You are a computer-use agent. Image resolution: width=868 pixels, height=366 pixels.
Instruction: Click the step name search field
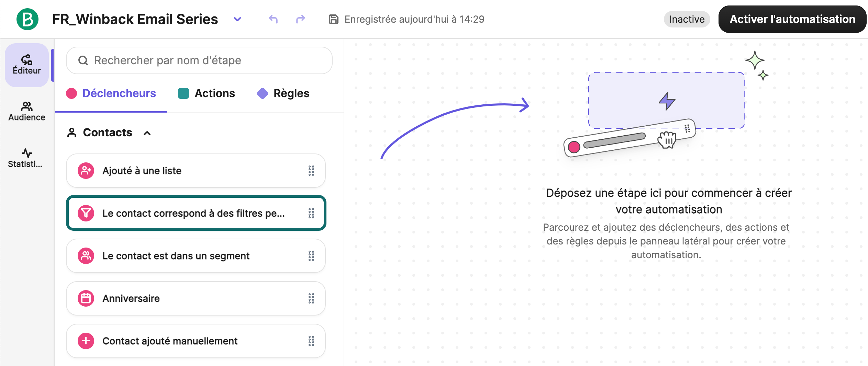[x=199, y=60]
